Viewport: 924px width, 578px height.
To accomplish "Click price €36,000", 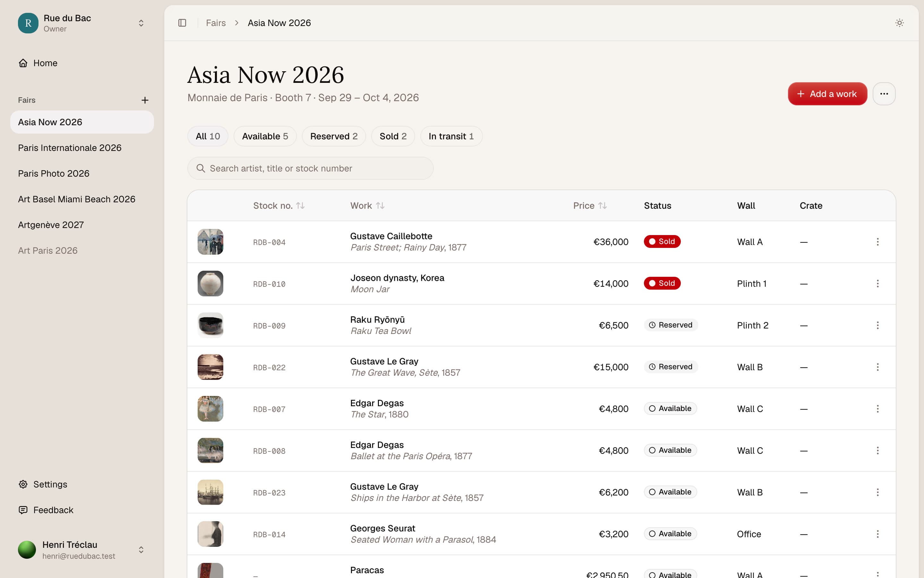I will pos(611,241).
